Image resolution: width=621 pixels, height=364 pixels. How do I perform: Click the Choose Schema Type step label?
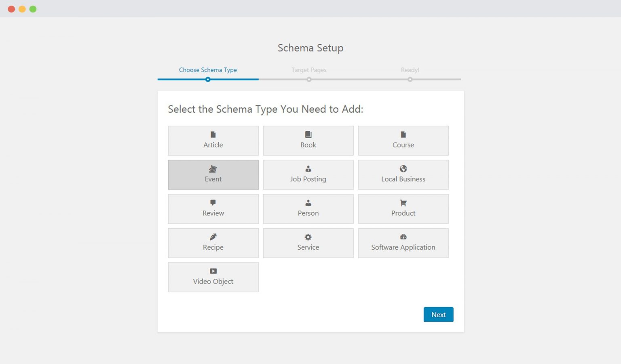pos(208,70)
